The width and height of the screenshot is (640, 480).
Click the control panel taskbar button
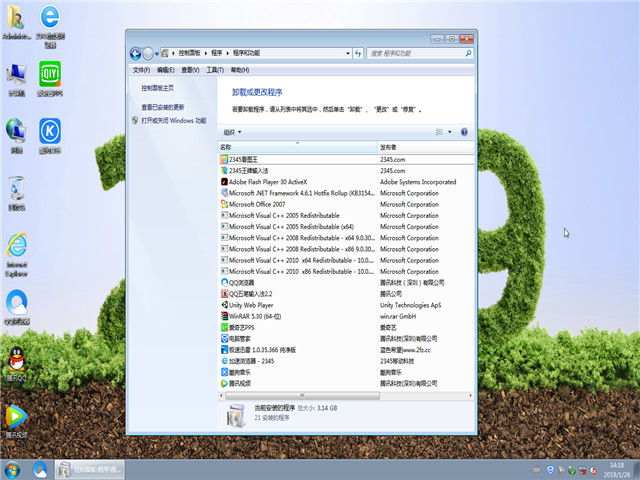90,470
